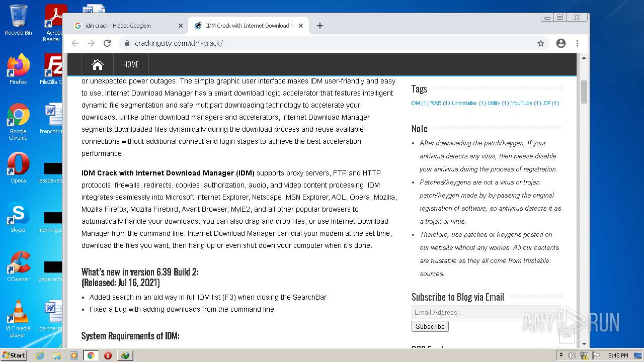Screen dimensions: 644x362
Task: Reload the crackingcity page
Action: [x=107, y=43]
